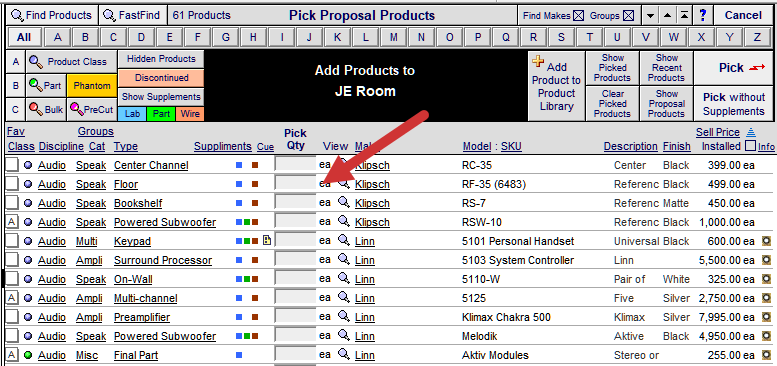
Task: Select the All alphabet filter tab
Action: coord(24,37)
